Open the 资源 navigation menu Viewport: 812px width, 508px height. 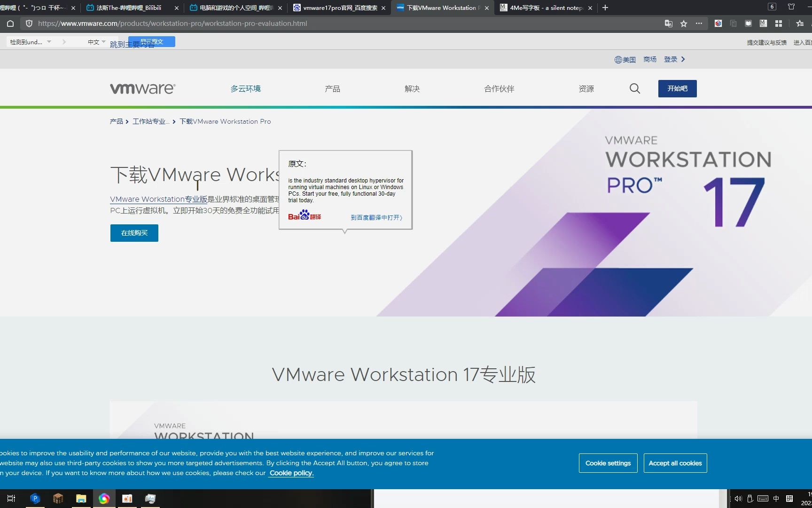click(x=586, y=88)
